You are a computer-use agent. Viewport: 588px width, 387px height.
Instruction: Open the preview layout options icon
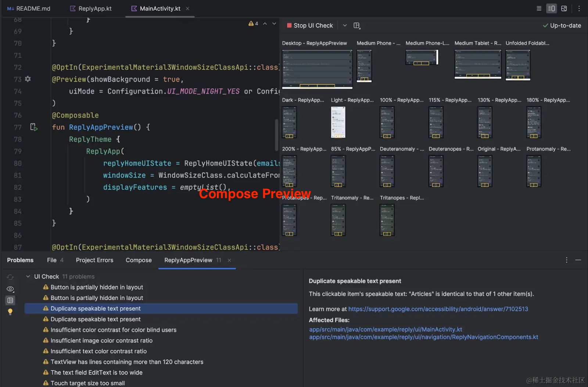tap(356, 25)
